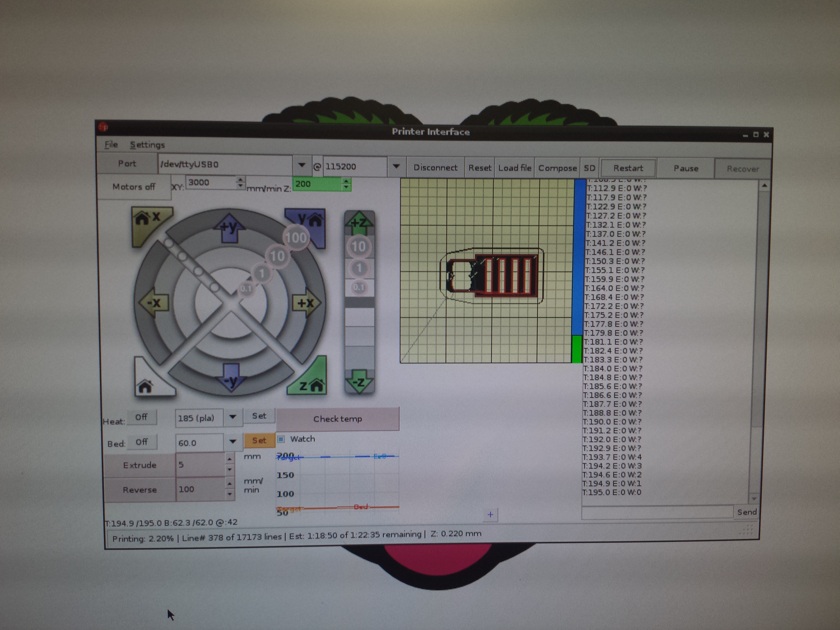This screenshot has height=630, width=840.
Task: Toggle the Watch temperature checkbox
Action: pos(281,439)
